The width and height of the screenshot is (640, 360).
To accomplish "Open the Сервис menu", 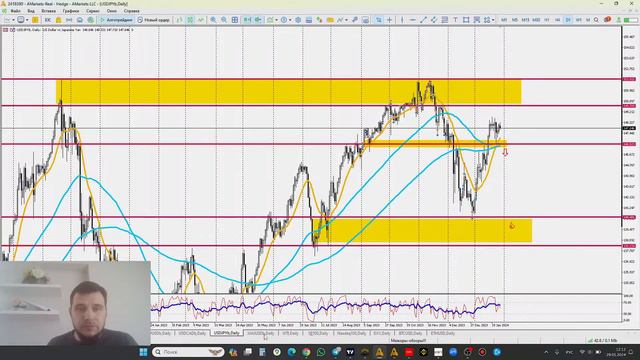I will [93, 11].
